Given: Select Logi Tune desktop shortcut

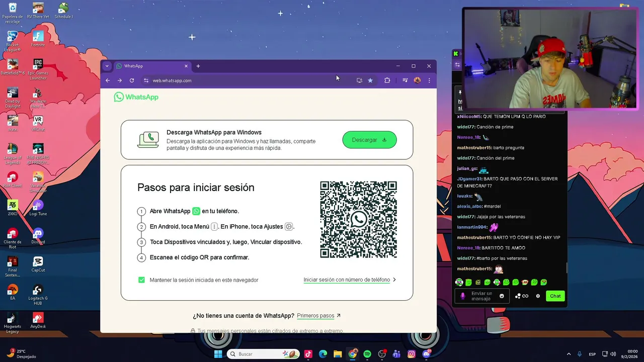Looking at the screenshot, I should tap(38, 208).
